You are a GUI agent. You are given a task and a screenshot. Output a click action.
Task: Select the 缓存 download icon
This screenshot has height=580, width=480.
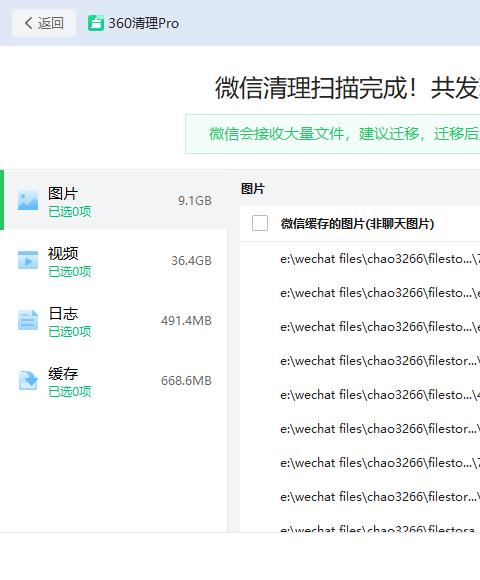(x=28, y=380)
